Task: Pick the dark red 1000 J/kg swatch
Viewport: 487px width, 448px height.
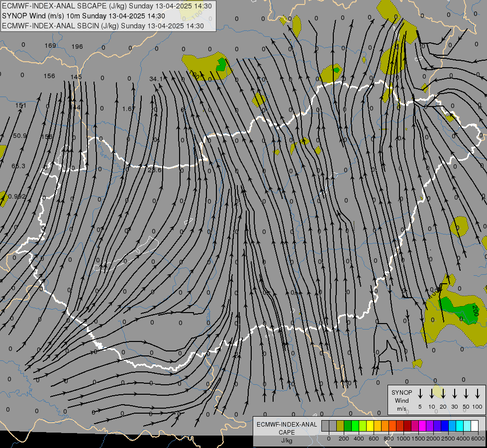Action: pyautogui.click(x=407, y=426)
